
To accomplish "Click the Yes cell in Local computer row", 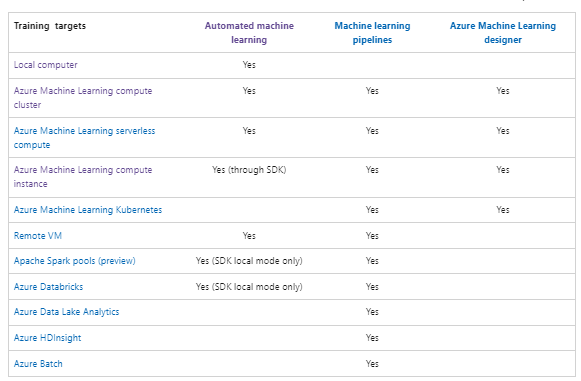I will 249,65.
